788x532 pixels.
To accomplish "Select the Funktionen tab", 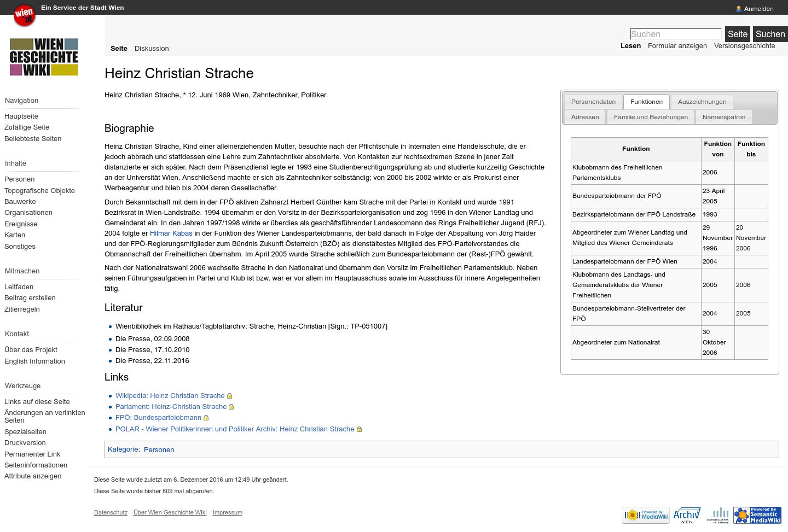I will tap(646, 102).
